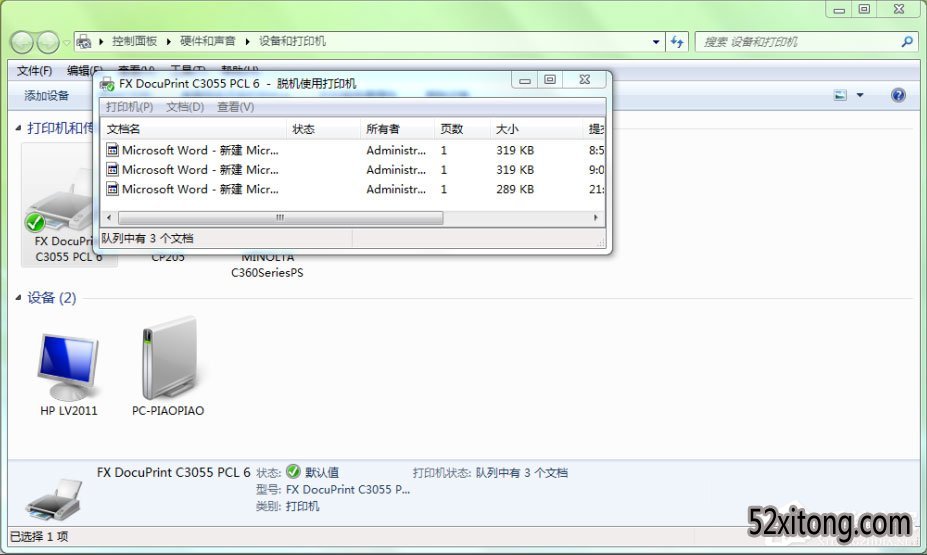Open the 文件(F) menu

34,71
